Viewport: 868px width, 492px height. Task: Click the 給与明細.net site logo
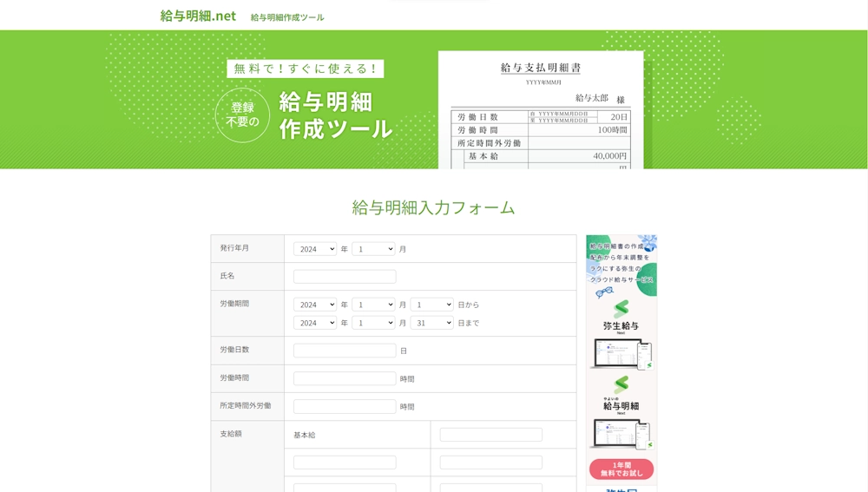[198, 16]
